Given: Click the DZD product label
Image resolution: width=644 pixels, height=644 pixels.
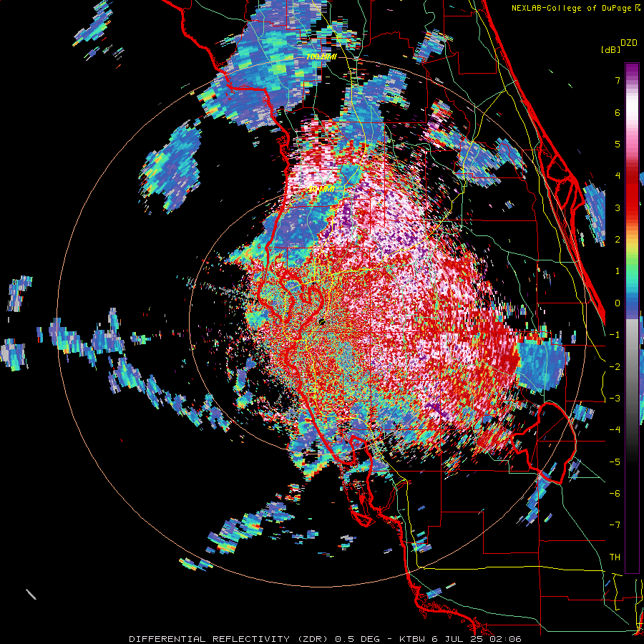Looking at the screenshot, I should pyautogui.click(x=628, y=43).
